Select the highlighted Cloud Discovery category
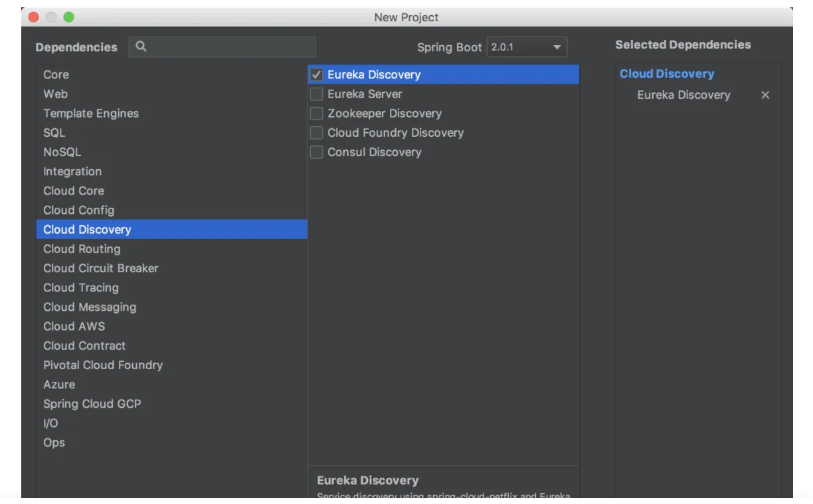Screen dimensions: 813x504 coord(171,229)
